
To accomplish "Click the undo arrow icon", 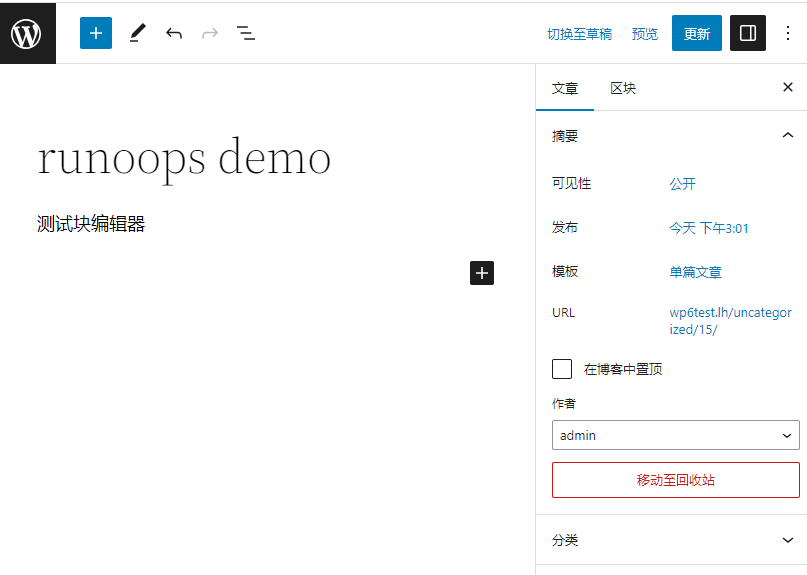I will point(174,33).
